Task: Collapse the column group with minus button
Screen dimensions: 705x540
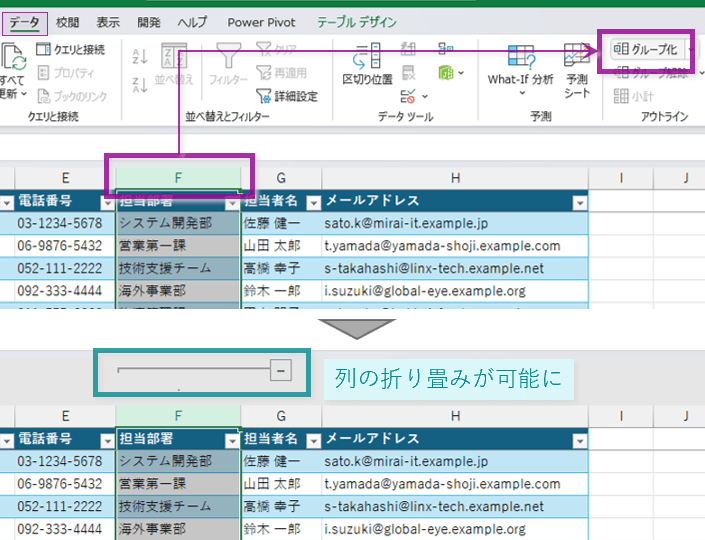Action: [281, 371]
